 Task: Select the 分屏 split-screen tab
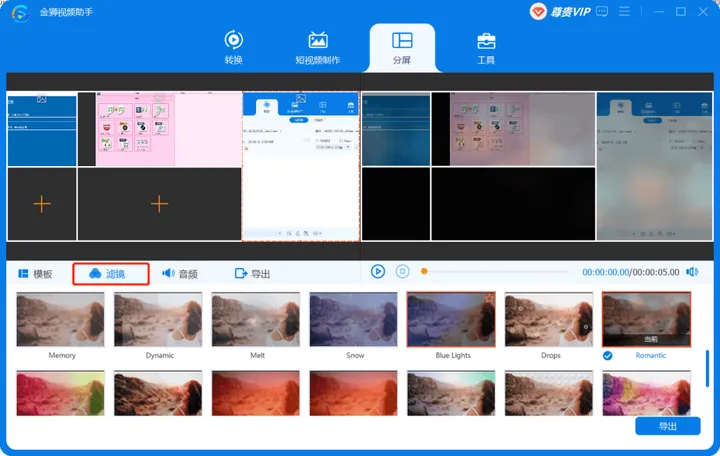click(x=402, y=48)
